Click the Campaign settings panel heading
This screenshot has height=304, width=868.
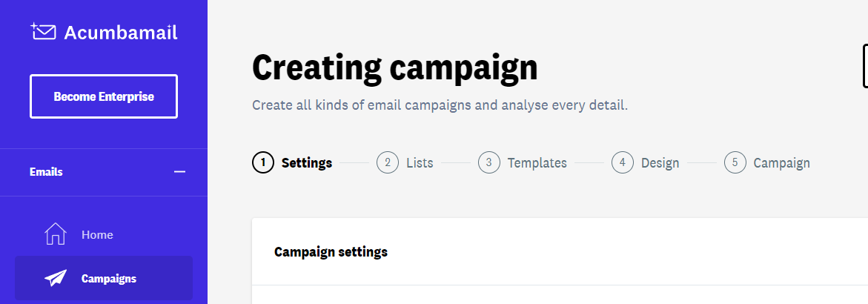click(x=331, y=252)
